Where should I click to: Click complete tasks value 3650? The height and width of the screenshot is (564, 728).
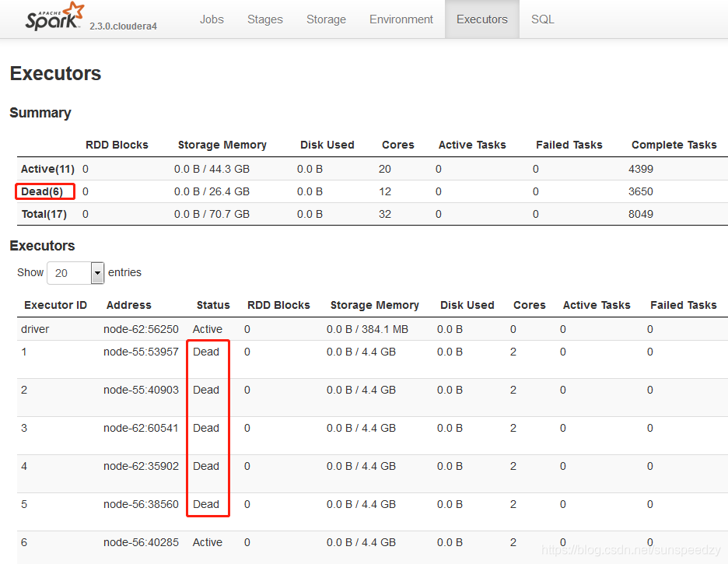tap(641, 191)
